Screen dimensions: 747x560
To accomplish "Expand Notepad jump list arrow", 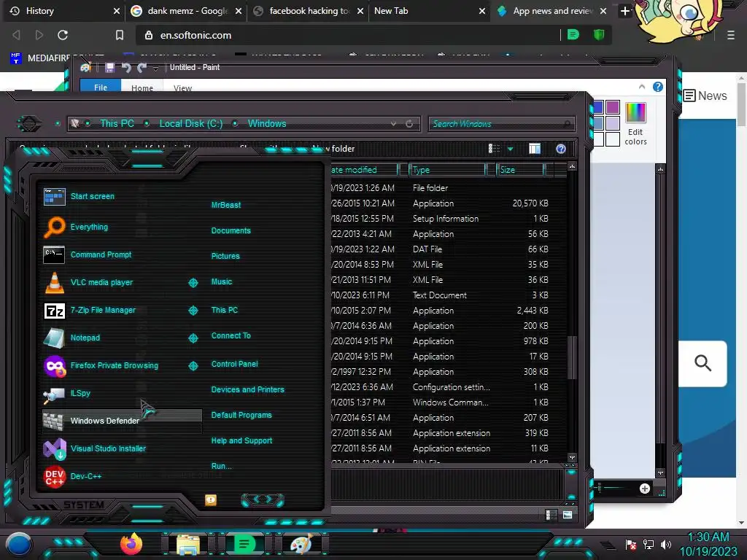I will (193, 338).
